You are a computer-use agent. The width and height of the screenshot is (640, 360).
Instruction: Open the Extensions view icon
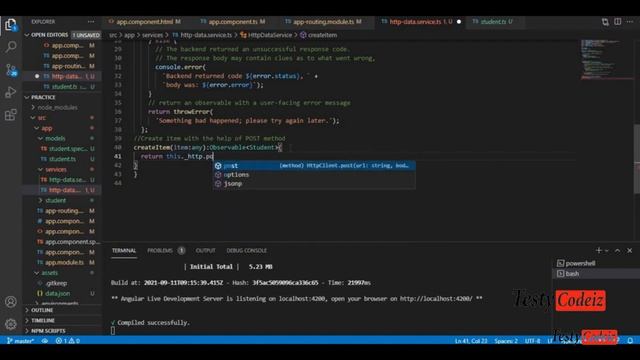pos(11,115)
